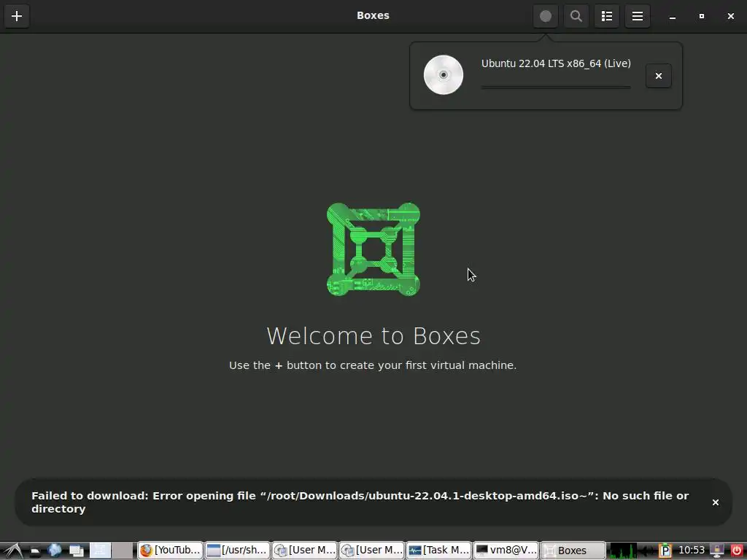Click the show desktop windows icon in taskbar
The image size is (747, 560).
pyautogui.click(x=76, y=551)
